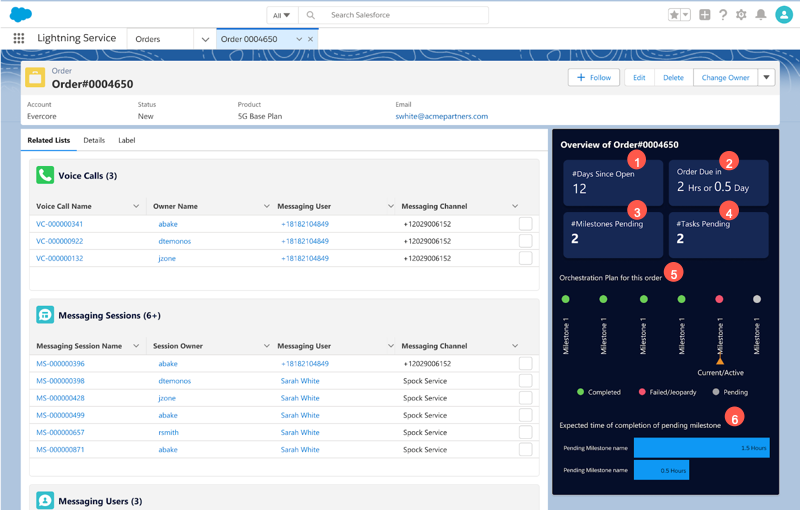800x510 pixels.
Task: Open more actions dropdown beside Change Owner
Action: click(766, 78)
